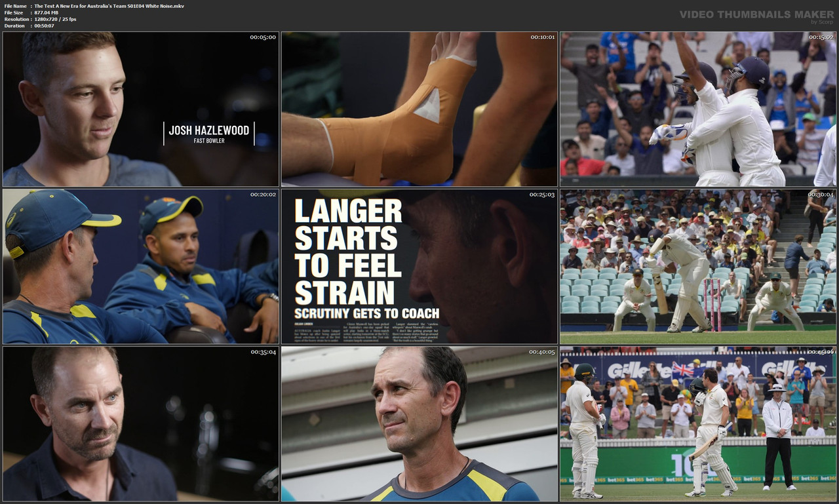The height and width of the screenshot is (504, 839).
Task: Select the locker room caps thumbnail at 00:20:02
Action: point(141,267)
